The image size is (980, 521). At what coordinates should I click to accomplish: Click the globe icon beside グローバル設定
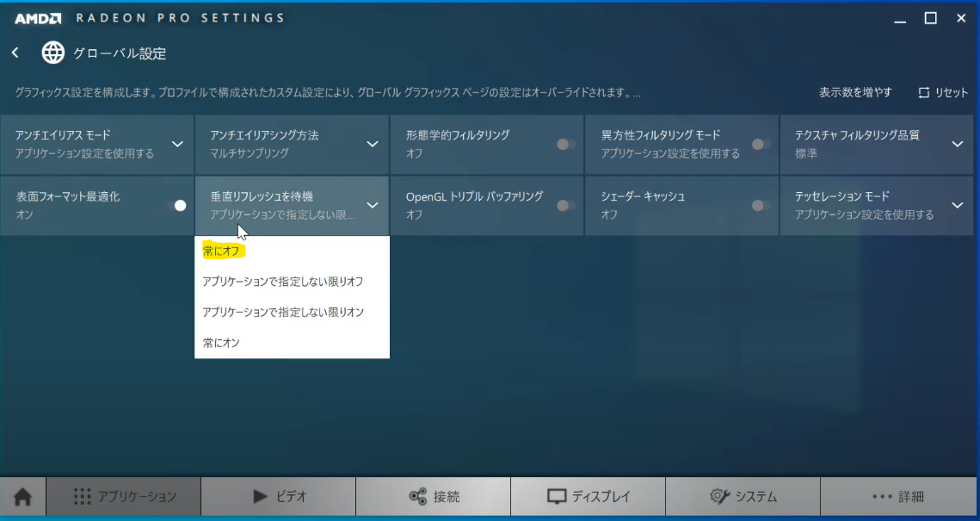pos(53,53)
